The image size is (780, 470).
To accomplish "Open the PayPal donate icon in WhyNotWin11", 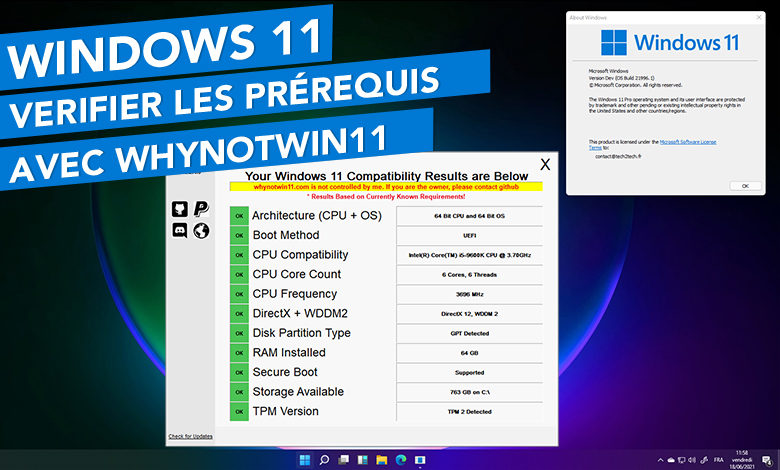I will (201, 209).
